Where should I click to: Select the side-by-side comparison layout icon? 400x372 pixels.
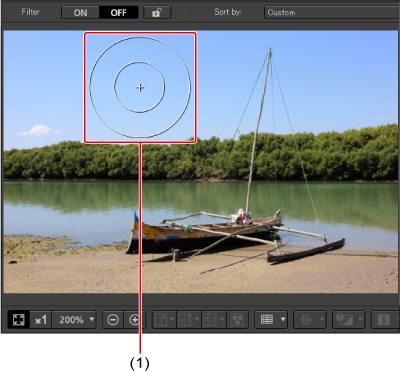point(189,320)
